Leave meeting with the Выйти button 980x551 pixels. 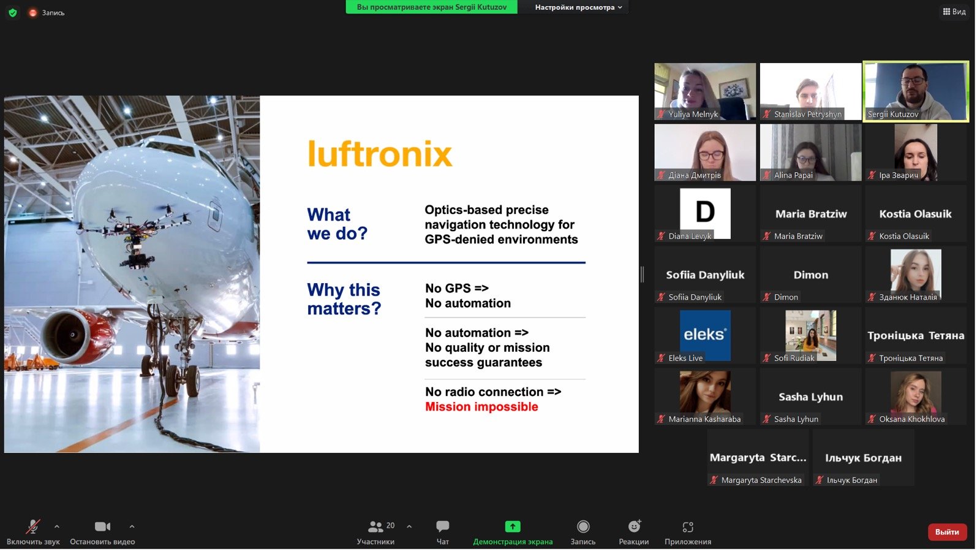click(947, 532)
